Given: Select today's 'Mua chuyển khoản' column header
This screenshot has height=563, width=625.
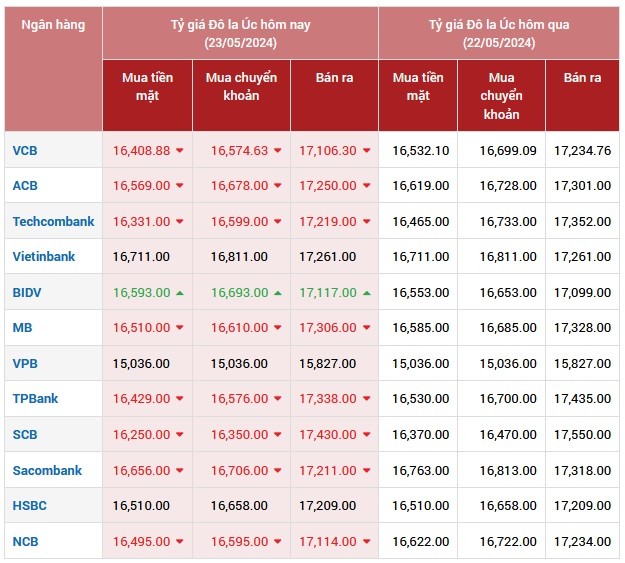Looking at the screenshot, I should point(241,87).
